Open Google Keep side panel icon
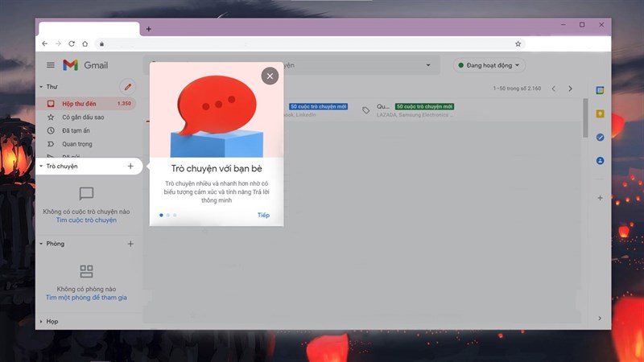 coord(600,113)
